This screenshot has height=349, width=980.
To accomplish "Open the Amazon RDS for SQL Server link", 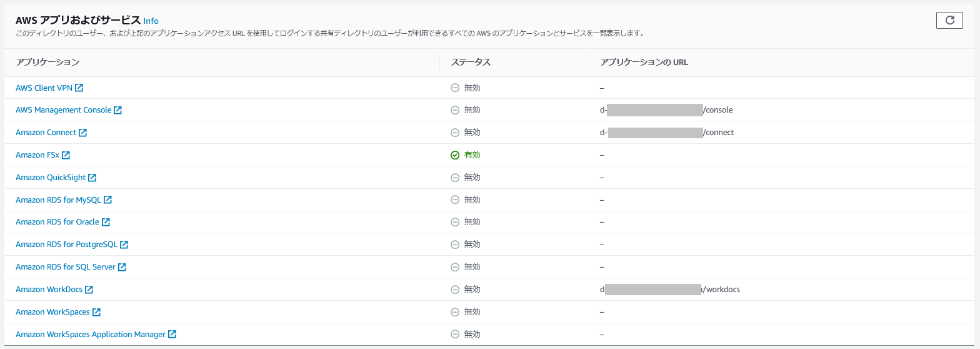I will [x=71, y=267].
